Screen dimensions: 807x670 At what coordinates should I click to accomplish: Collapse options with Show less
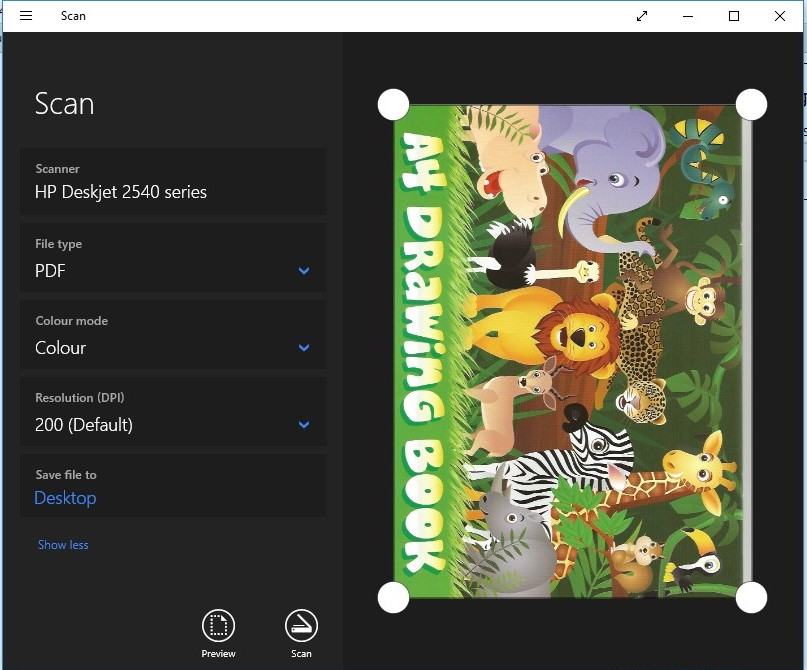(x=63, y=545)
